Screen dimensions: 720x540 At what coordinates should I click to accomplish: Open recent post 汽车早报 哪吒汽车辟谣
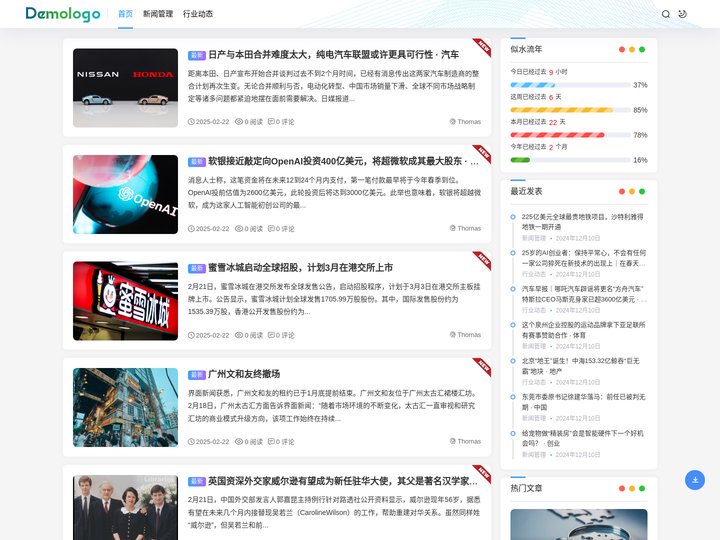(x=584, y=294)
